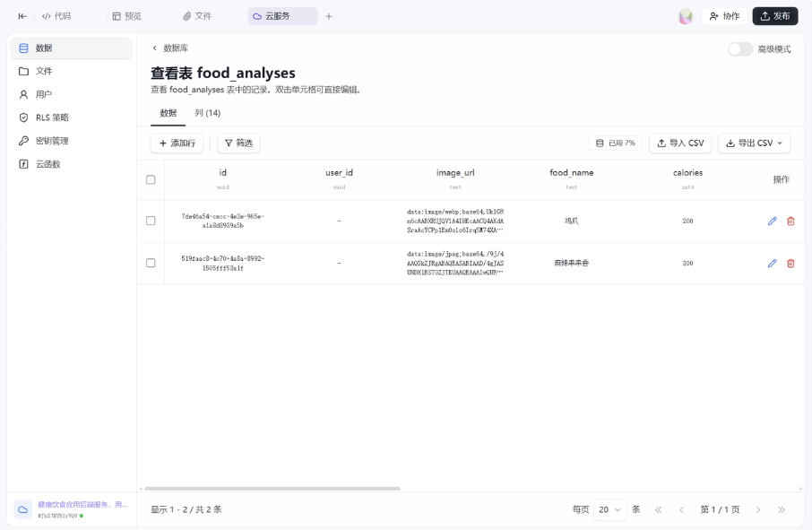
Task: Click the edit pencil icon for 鸡爪 row
Action: coord(772,221)
